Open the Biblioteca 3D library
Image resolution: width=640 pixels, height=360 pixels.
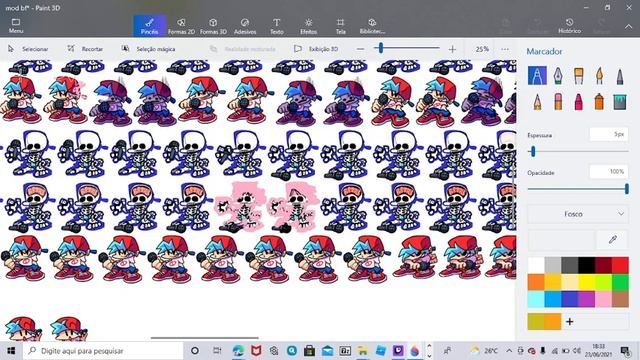(x=372, y=26)
